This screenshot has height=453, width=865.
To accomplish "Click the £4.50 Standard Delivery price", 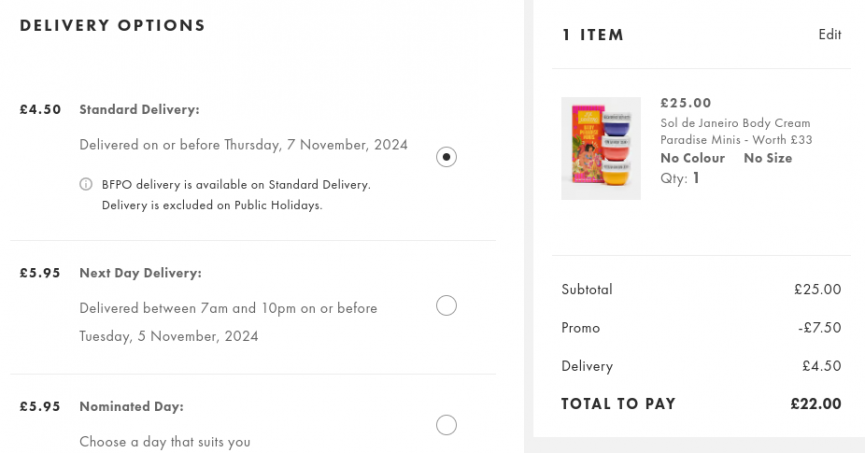I will [40, 109].
